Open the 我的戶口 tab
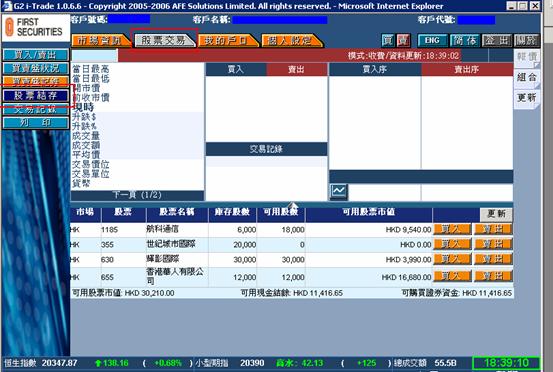The image size is (553, 372). 227,41
